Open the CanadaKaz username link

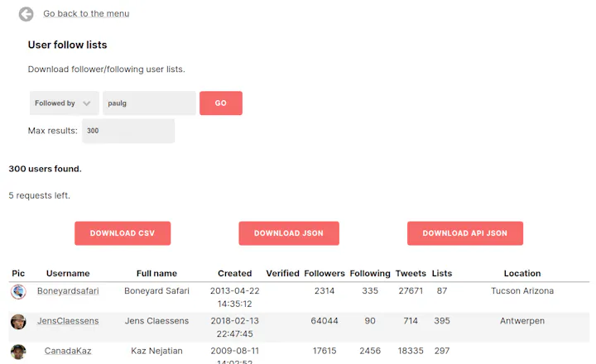[68, 351]
